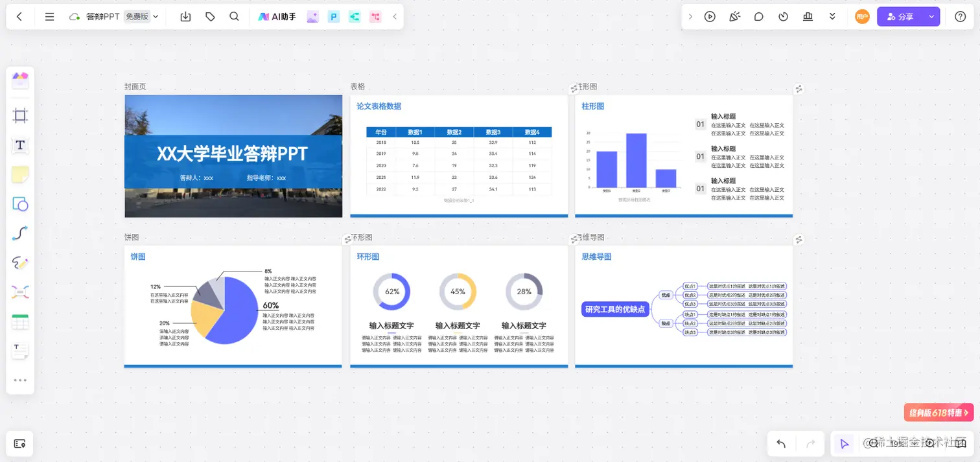Click the 28% ring chart
This screenshot has width=980, height=462.
[x=524, y=292]
